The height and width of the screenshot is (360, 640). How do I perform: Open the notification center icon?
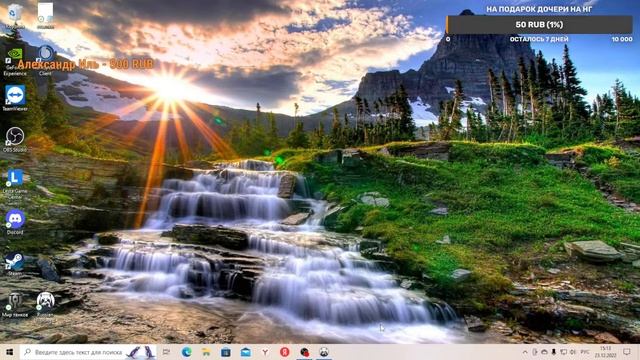627,352
